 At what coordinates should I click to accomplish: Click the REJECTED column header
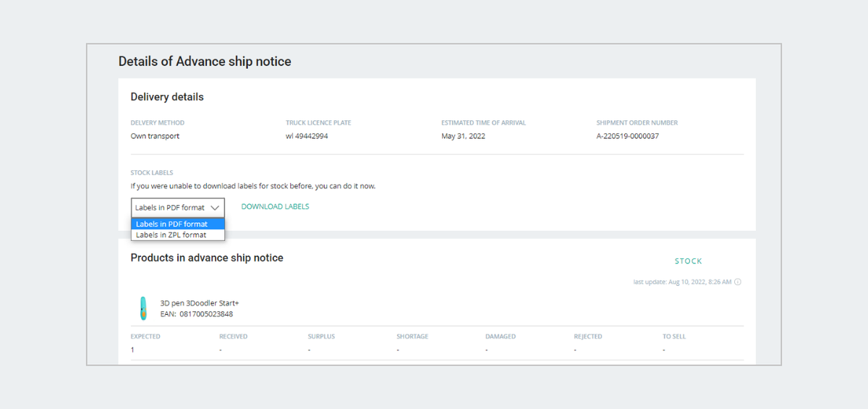[x=588, y=337]
